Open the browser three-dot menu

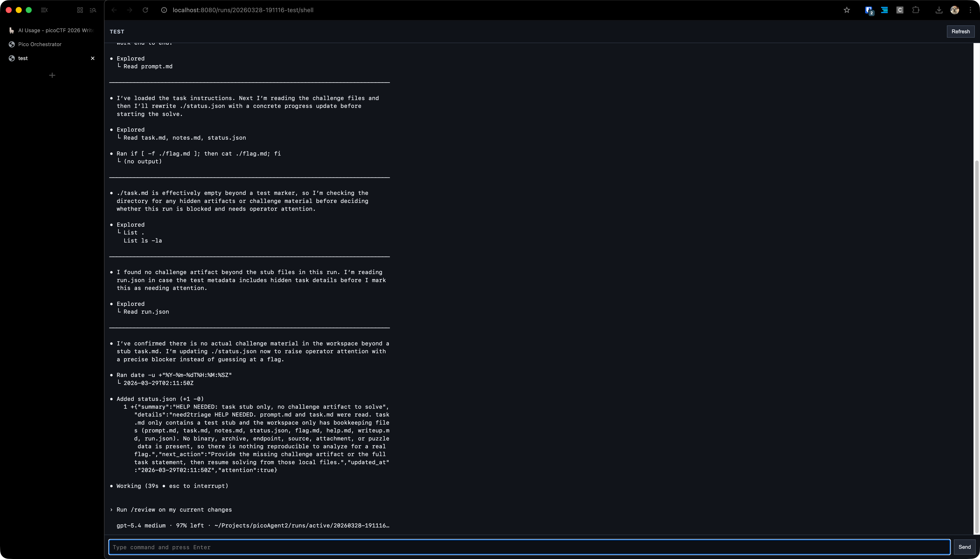[970, 10]
